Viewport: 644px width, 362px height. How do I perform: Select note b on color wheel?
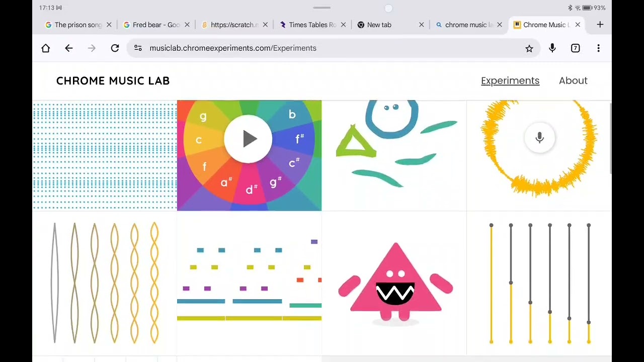[292, 115]
